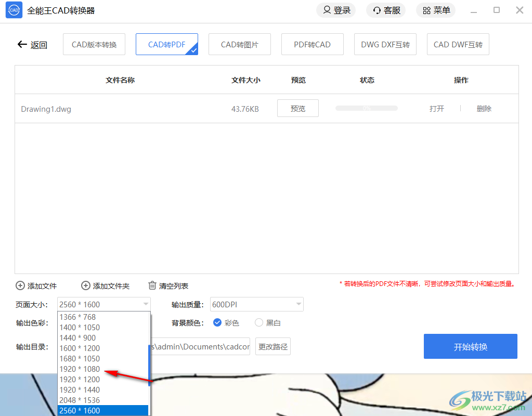Switch to CAD转图片 tab
The image size is (532, 416).
click(240, 44)
